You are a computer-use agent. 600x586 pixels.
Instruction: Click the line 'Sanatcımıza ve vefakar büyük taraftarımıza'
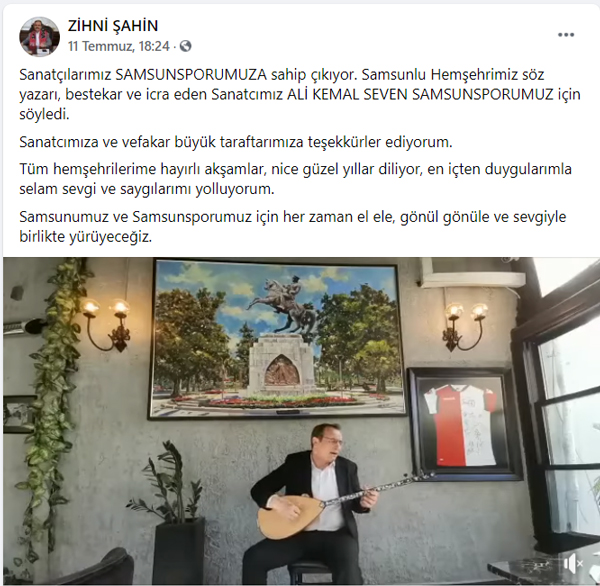coord(236,142)
